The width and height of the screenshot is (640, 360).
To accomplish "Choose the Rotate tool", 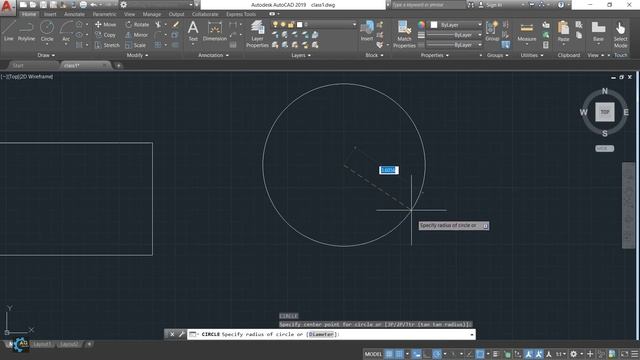I will 137,24.
